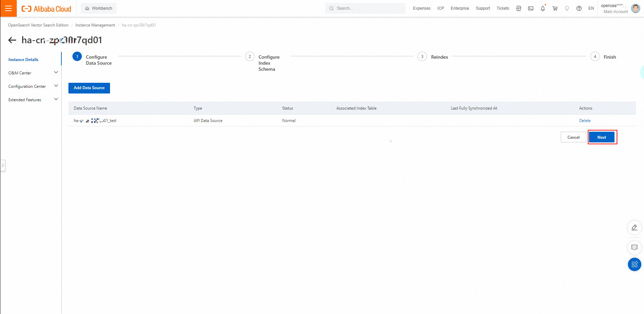This screenshot has width=644, height=314.
Task: Launch Cloud Shell terminal icon
Action: point(531,8)
